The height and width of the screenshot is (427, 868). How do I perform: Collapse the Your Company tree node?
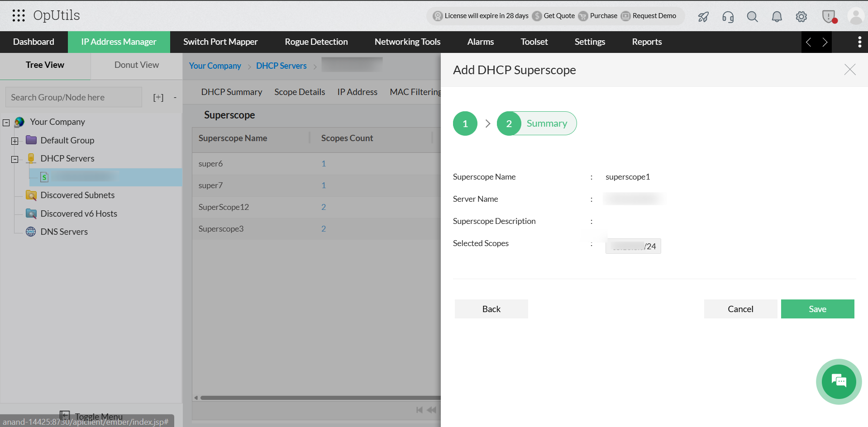click(6, 122)
